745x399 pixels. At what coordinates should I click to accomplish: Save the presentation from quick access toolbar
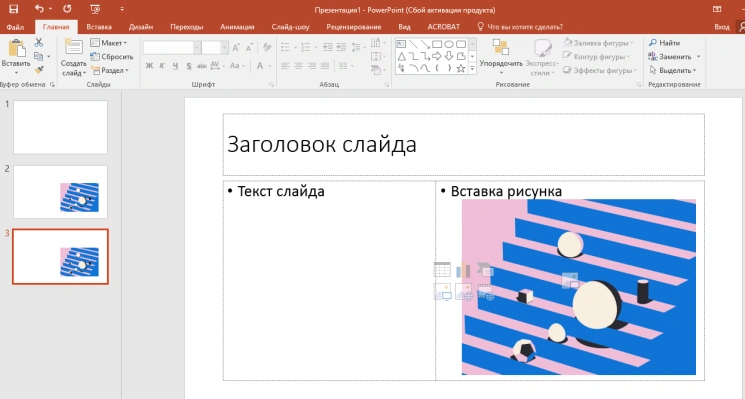coord(13,9)
